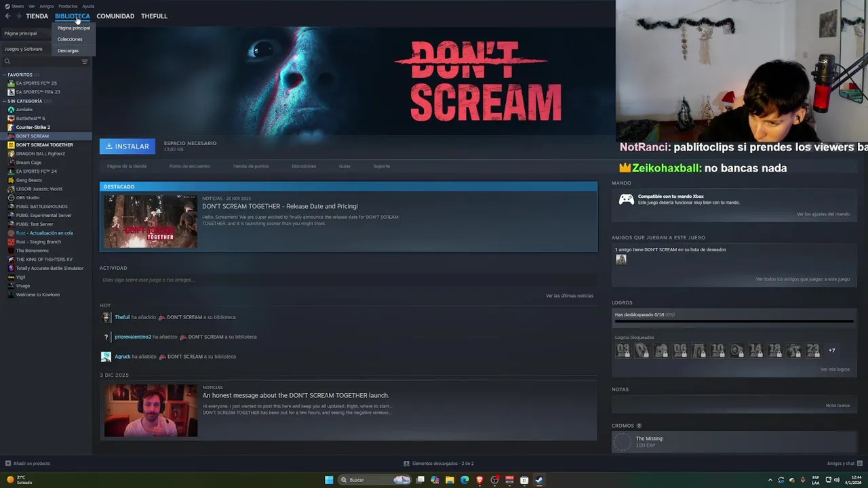Screen dimensions: 868x488
Task: Click the +7 more achievements badge
Action: coord(832,350)
